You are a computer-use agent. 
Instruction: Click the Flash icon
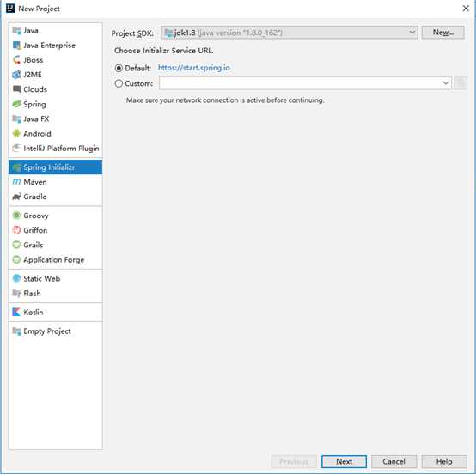point(16,293)
